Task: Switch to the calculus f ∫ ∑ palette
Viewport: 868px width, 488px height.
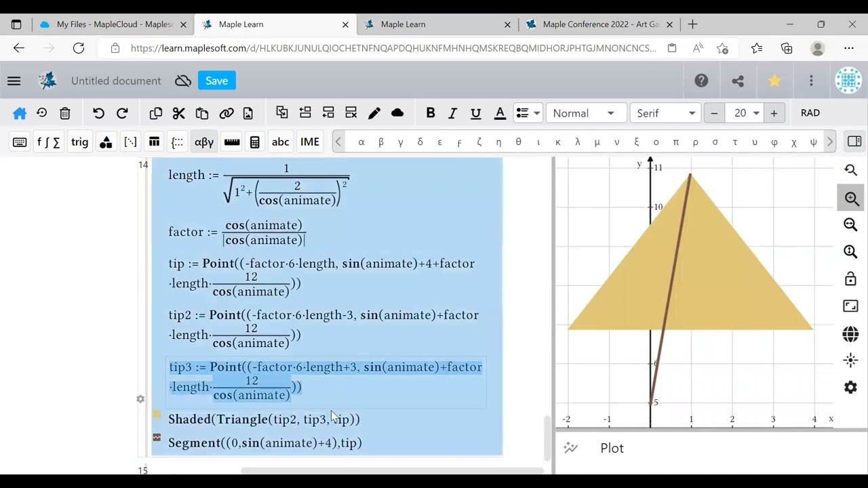Action: click(x=48, y=142)
